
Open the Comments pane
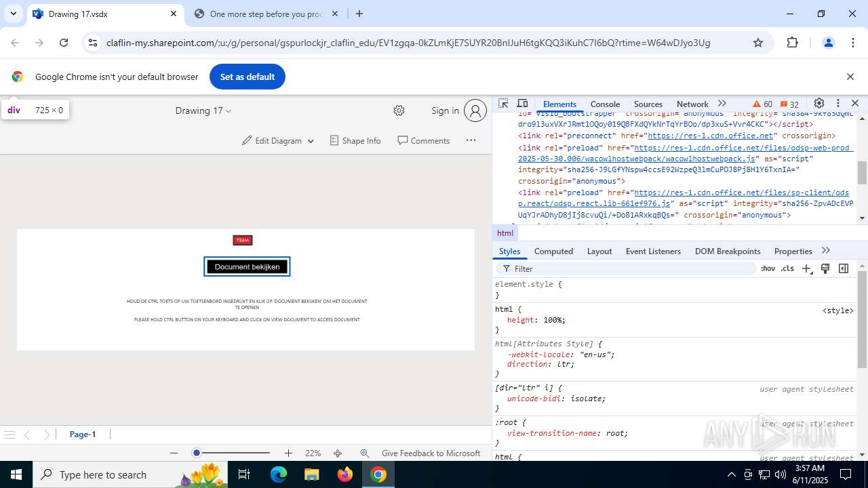[x=424, y=140]
